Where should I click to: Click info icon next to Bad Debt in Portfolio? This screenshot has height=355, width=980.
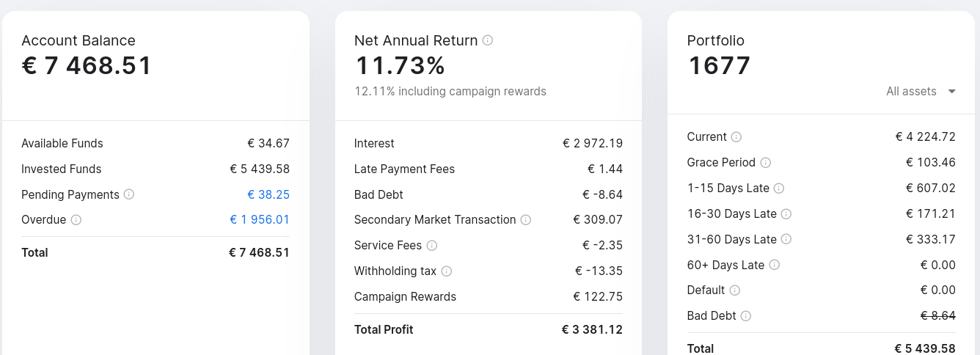coord(746,316)
